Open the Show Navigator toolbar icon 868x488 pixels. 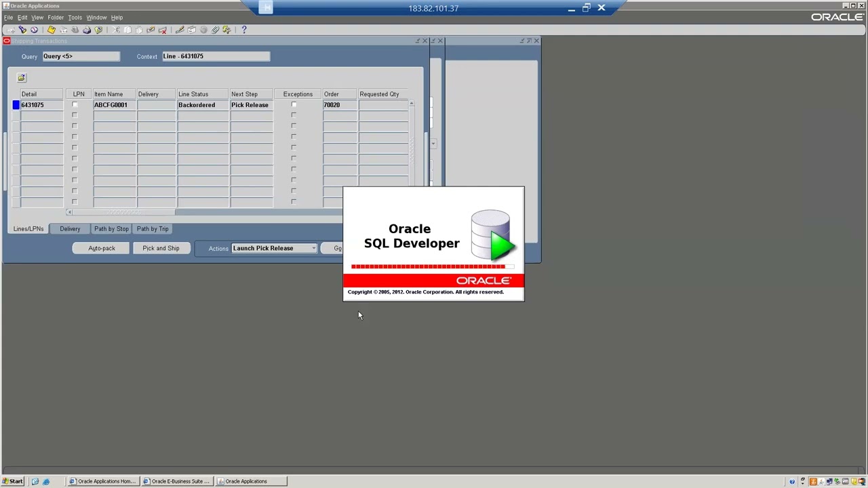point(34,30)
